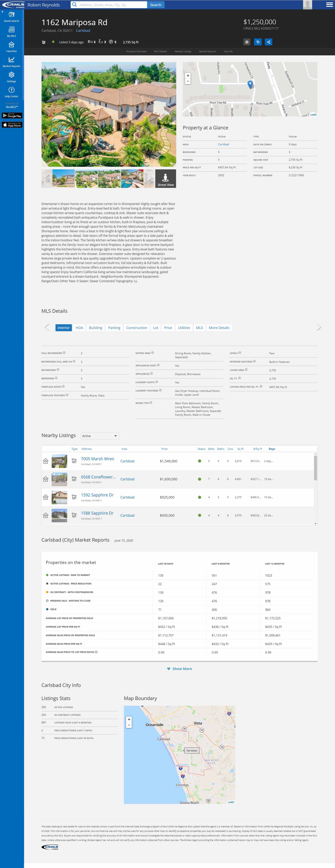Open the 6568 Coneflower listing link
Image resolution: width=335 pixels, height=868 pixels.
(x=98, y=477)
